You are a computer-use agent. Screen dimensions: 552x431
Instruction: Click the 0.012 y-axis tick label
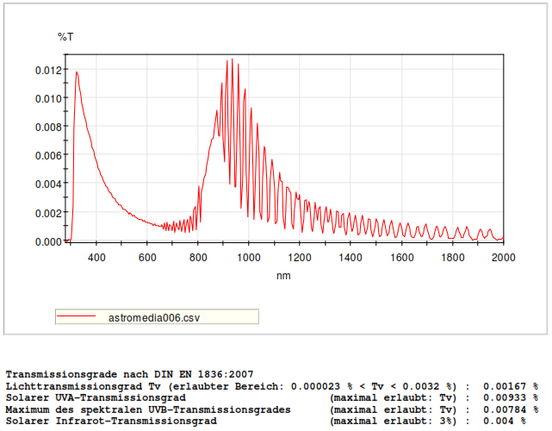click(x=49, y=70)
